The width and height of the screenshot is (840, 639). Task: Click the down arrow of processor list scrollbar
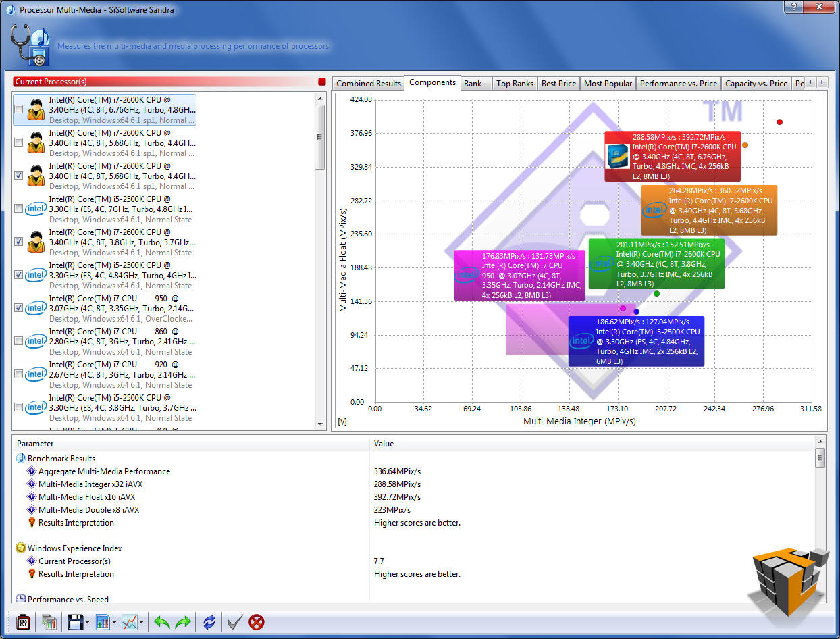pyautogui.click(x=321, y=424)
